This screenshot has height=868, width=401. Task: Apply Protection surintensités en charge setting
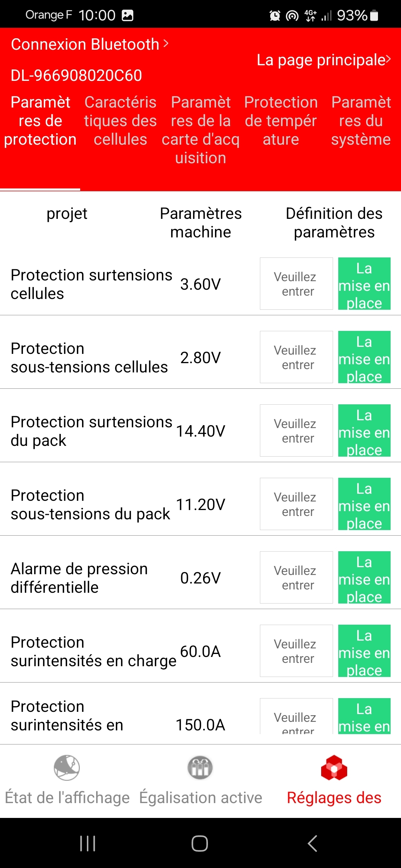coord(364,651)
